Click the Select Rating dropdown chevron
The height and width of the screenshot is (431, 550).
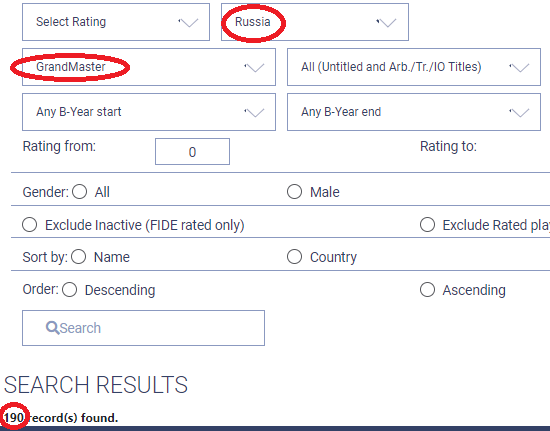(x=189, y=22)
